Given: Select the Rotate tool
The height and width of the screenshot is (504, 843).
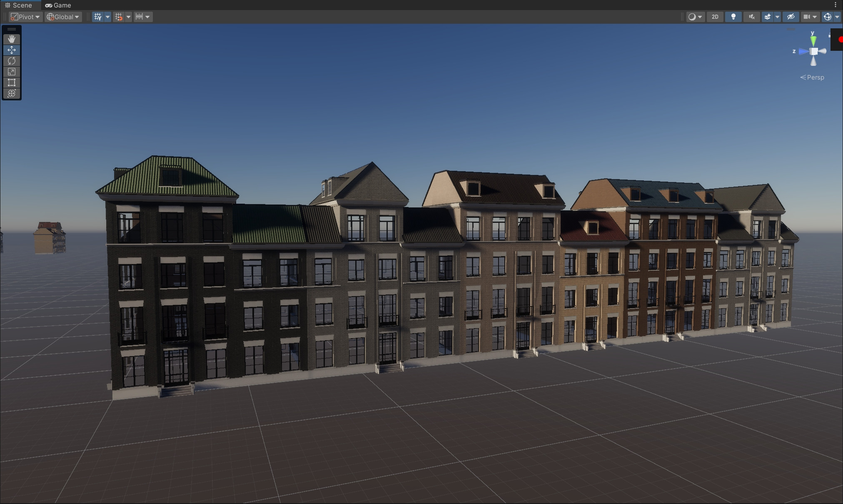Looking at the screenshot, I should [12, 61].
